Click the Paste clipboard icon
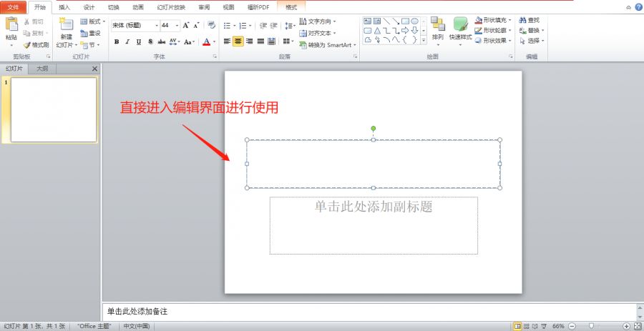The image size is (644, 331). click(11, 24)
